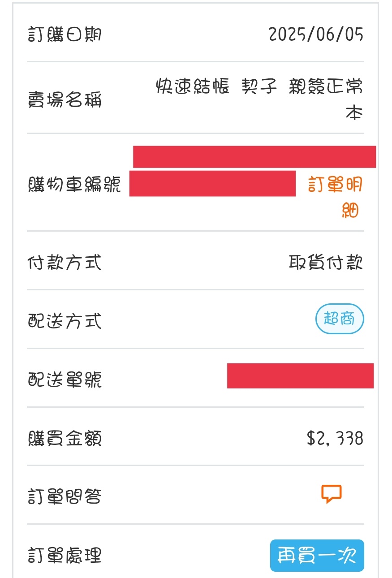
Task: Click the 訂購日期 label
Action: (x=65, y=34)
